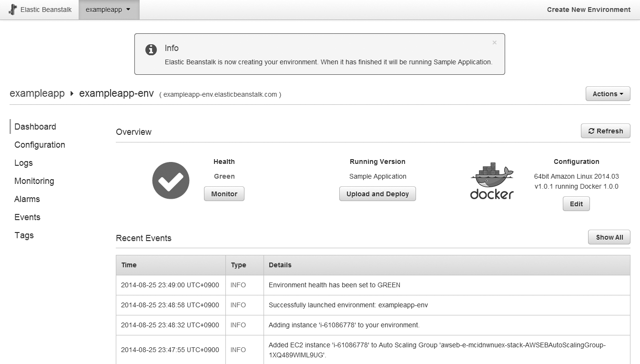The height and width of the screenshot is (364, 640).
Task: View the Events page in sidebar
Action: click(x=27, y=217)
